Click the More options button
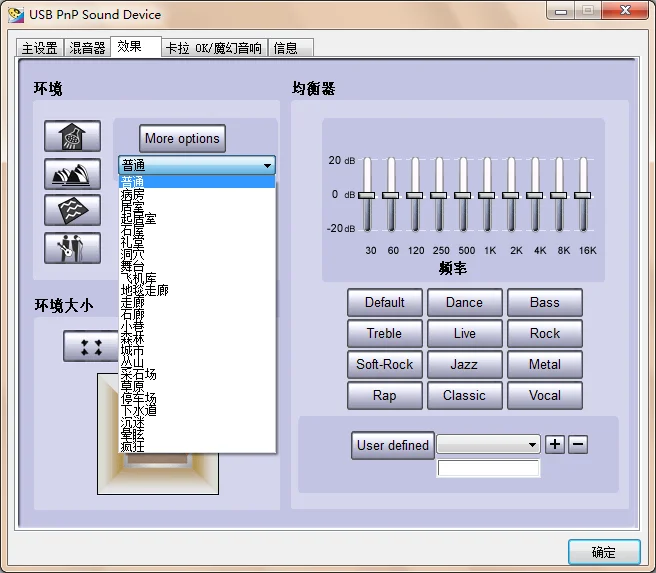 (x=182, y=138)
